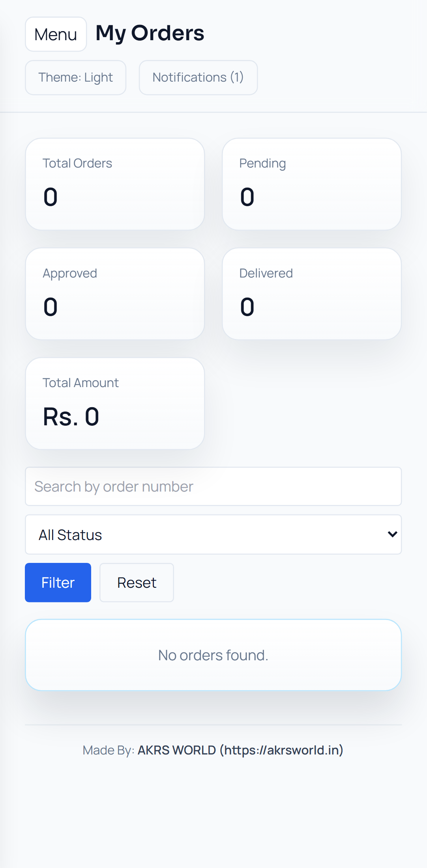Click the Made By footer label

click(x=108, y=750)
